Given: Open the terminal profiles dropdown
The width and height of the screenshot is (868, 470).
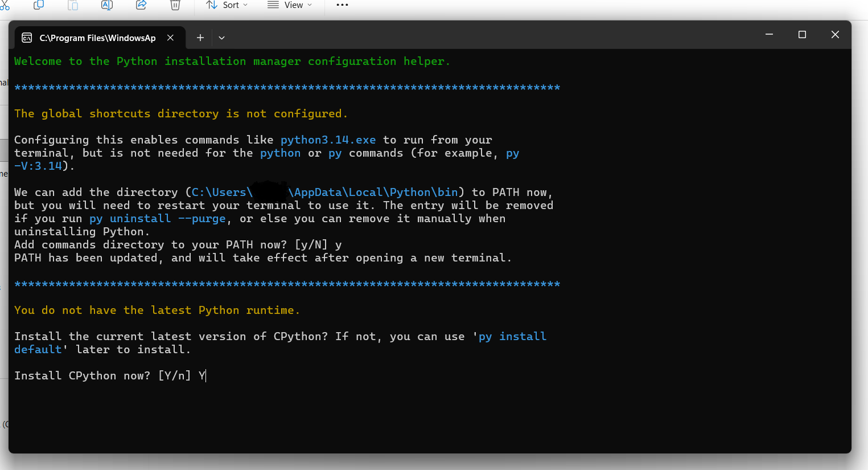Looking at the screenshot, I should (x=222, y=38).
